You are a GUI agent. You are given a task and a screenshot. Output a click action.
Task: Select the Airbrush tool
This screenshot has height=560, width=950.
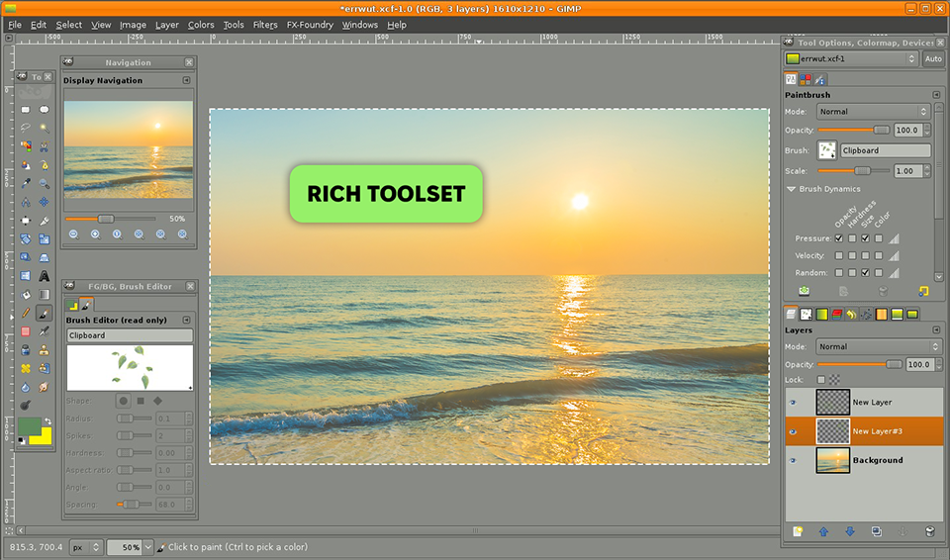[45, 331]
